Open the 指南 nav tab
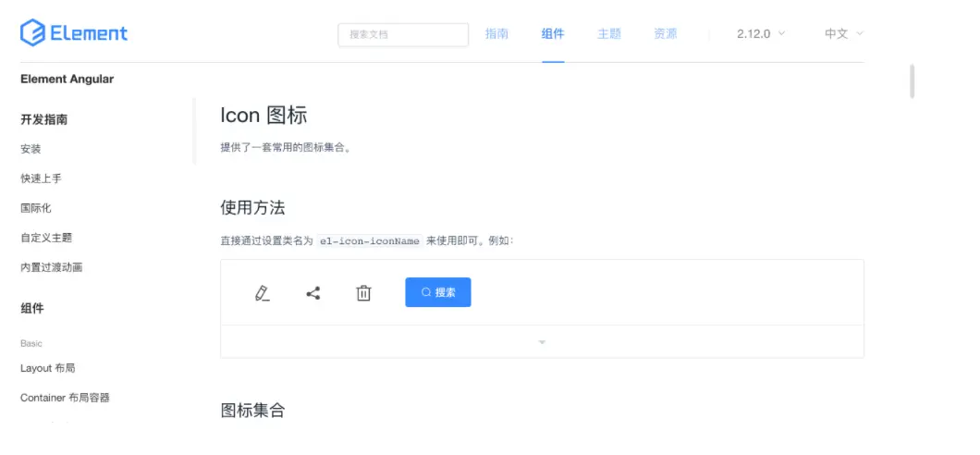This screenshot has width=980, height=455. tap(496, 33)
